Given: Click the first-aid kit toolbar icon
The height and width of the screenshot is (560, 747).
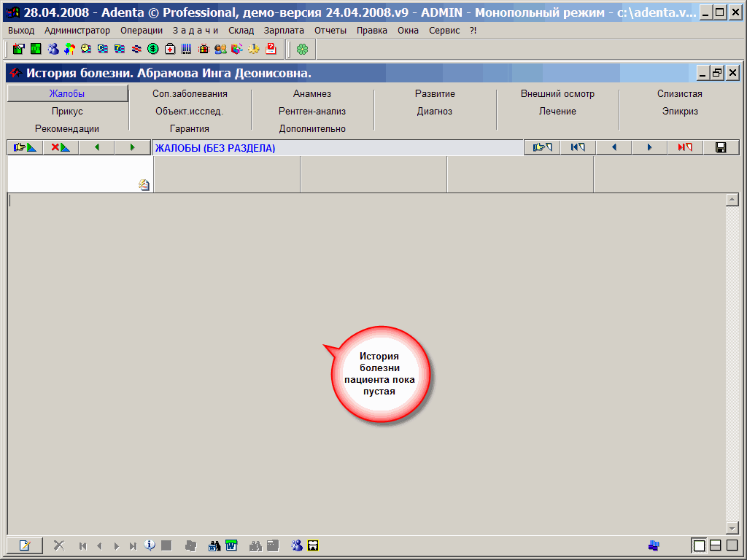Looking at the screenshot, I should pyautogui.click(x=169, y=49).
